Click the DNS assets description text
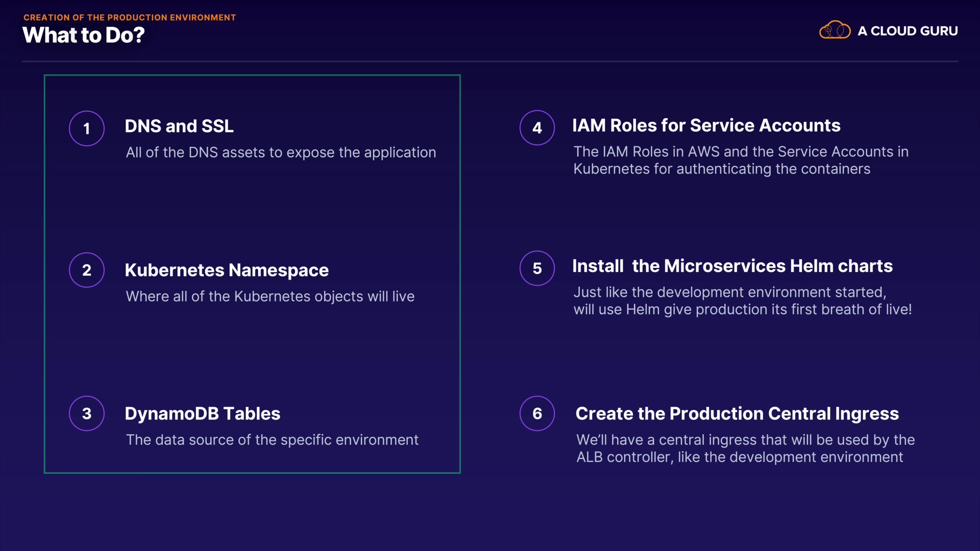980x551 pixels. click(281, 153)
